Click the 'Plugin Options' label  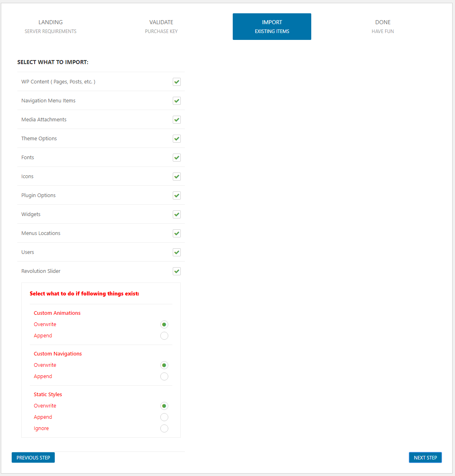[x=38, y=195]
